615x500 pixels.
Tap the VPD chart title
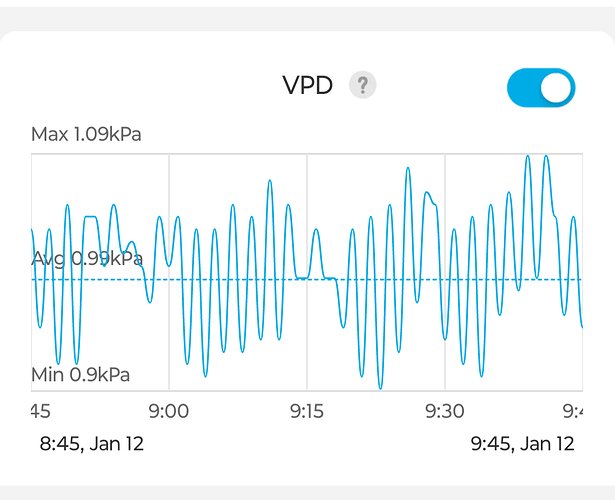click(308, 86)
